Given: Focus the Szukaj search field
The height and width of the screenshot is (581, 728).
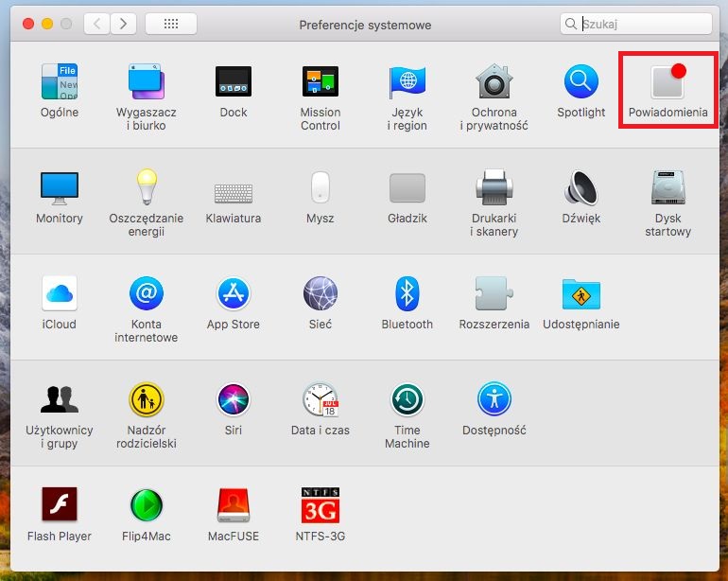Looking at the screenshot, I should coord(636,24).
